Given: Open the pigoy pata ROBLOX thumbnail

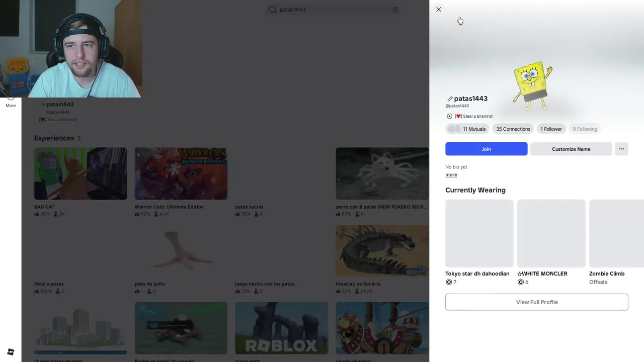Looking at the screenshot, I should [x=281, y=328].
